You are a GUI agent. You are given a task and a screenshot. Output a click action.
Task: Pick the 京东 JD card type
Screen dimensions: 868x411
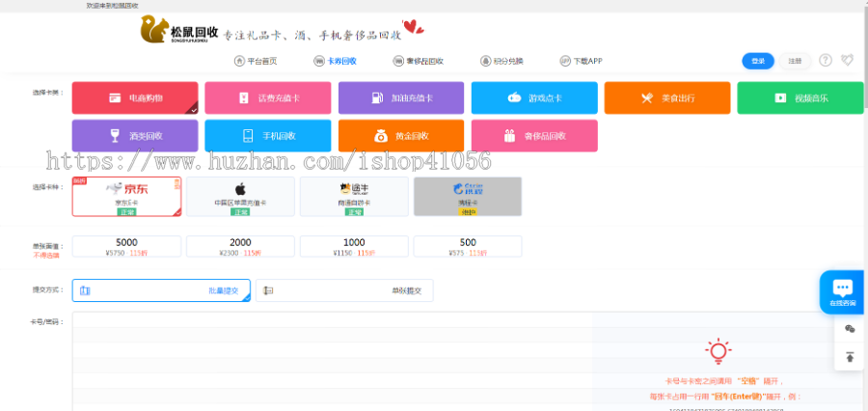click(x=126, y=196)
